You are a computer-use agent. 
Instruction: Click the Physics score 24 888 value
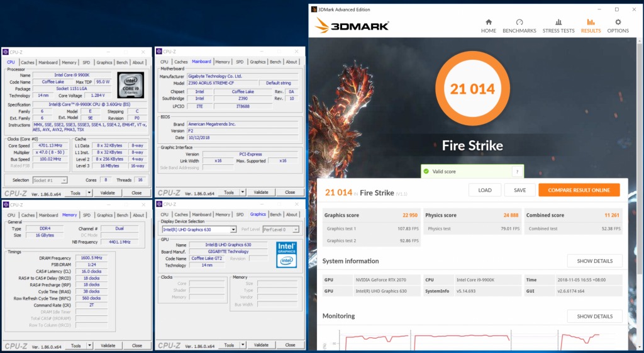click(x=511, y=215)
